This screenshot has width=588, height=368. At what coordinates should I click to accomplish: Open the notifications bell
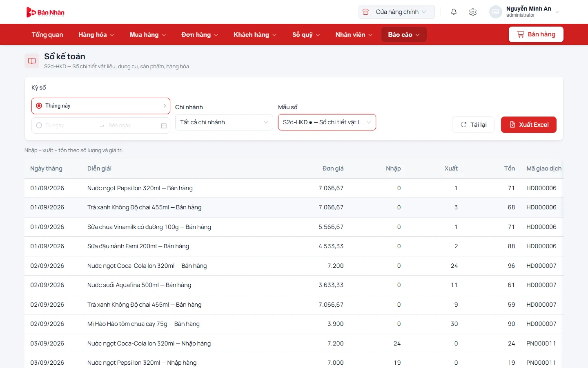pyautogui.click(x=454, y=12)
